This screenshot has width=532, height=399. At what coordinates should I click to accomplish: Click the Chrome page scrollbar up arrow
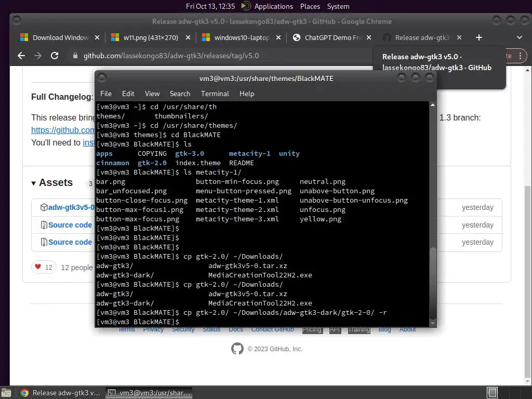tap(527, 70)
